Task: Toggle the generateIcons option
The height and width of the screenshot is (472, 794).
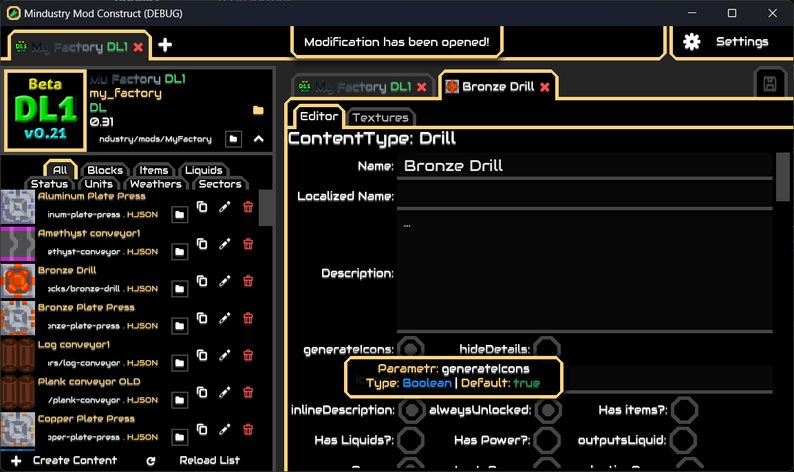Action: (x=411, y=349)
